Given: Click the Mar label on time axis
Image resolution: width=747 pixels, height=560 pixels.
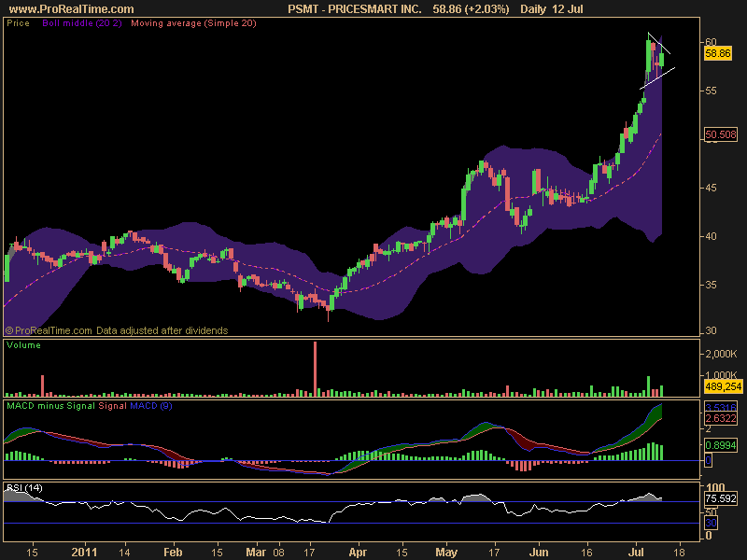Looking at the screenshot, I should 256,553.
